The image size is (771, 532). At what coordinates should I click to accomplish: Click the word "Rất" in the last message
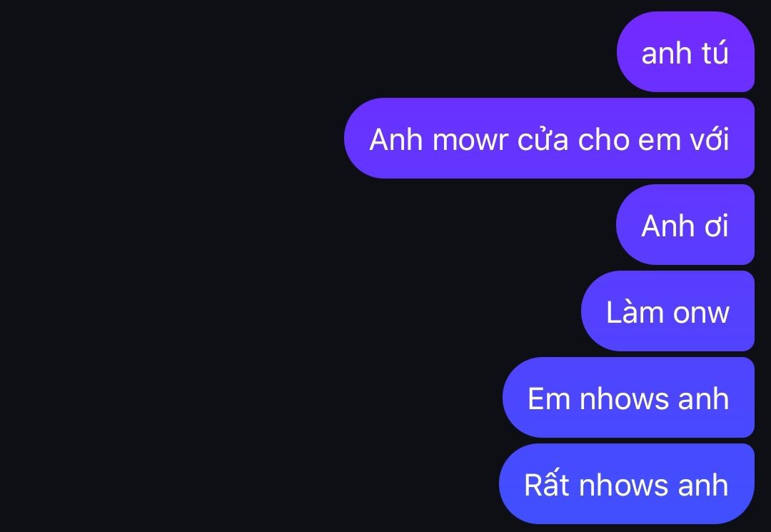546,484
